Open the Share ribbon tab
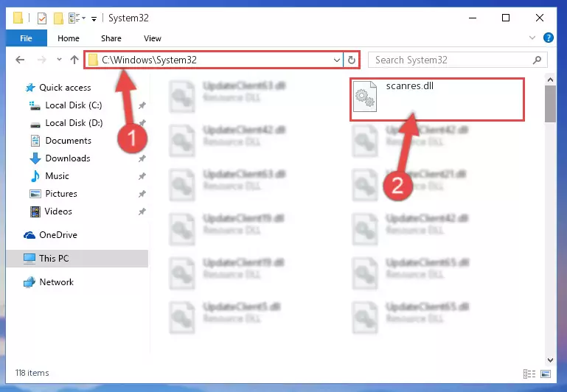Viewport: 567px width, 392px height. [111, 38]
